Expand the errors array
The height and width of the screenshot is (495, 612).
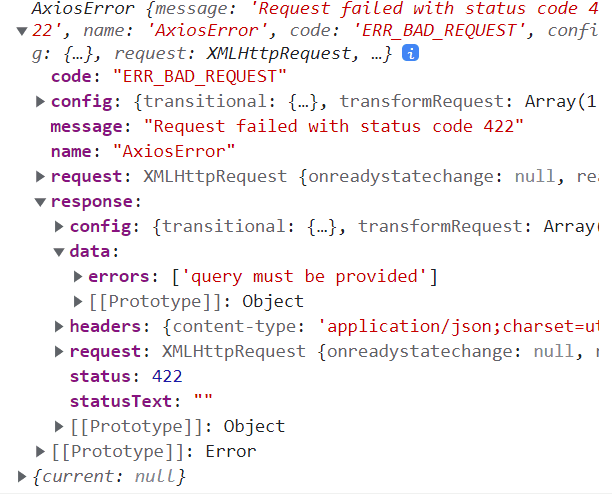pyautogui.click(x=78, y=277)
